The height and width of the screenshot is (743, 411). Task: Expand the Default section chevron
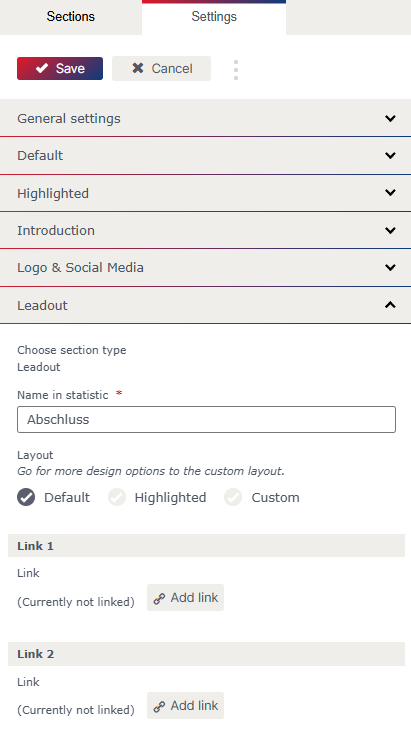click(390, 155)
